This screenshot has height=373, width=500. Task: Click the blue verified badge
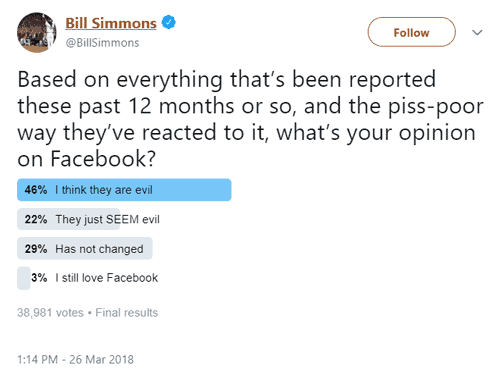169,22
